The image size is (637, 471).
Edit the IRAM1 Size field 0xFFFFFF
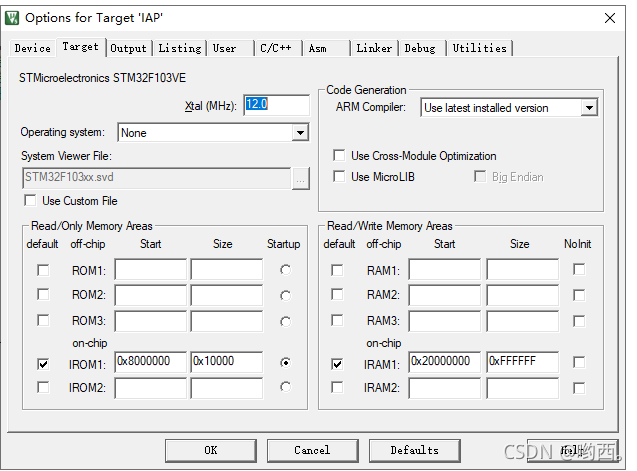522,362
